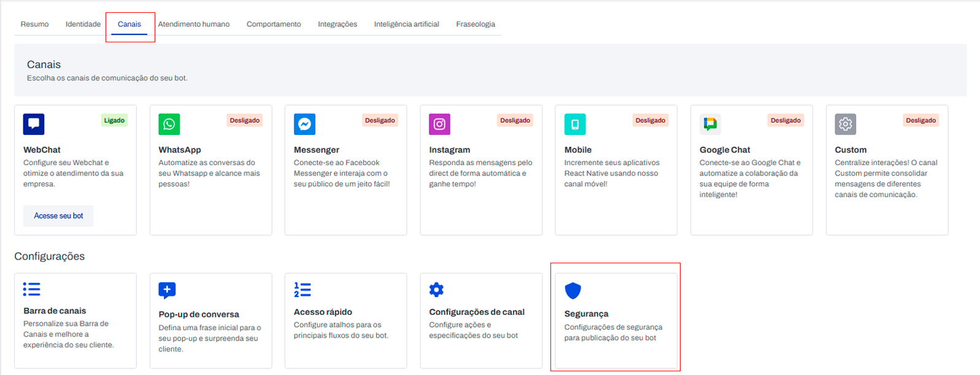980x375 pixels.
Task: Switch to the Integrações tab
Action: [x=337, y=25]
